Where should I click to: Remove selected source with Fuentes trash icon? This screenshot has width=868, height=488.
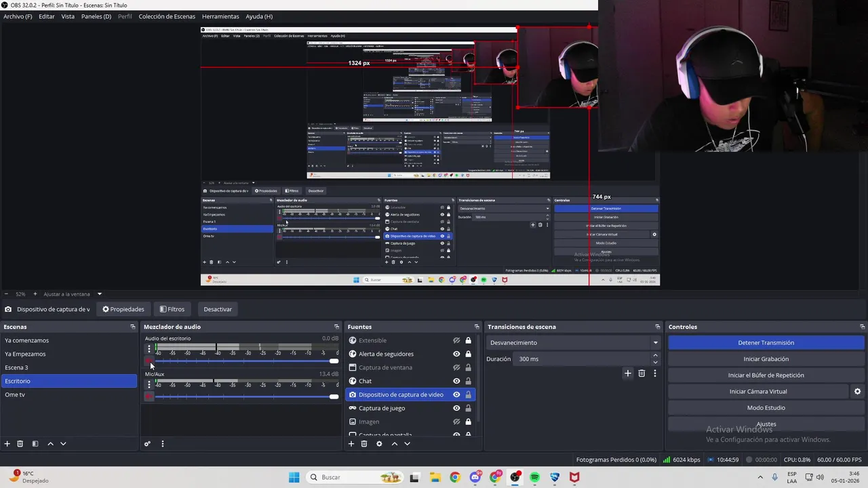point(364,444)
